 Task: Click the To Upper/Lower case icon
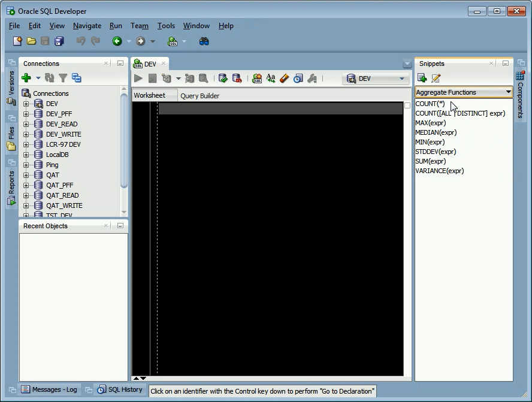point(271,78)
